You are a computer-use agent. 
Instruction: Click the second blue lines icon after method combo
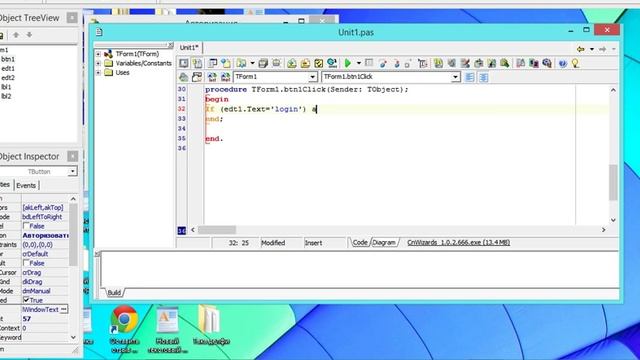pyautogui.click(x=484, y=77)
